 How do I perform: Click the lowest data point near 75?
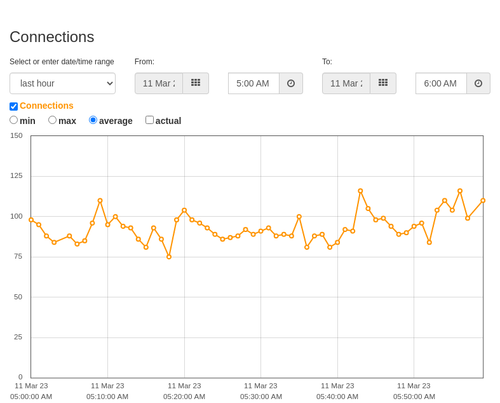pos(169,257)
